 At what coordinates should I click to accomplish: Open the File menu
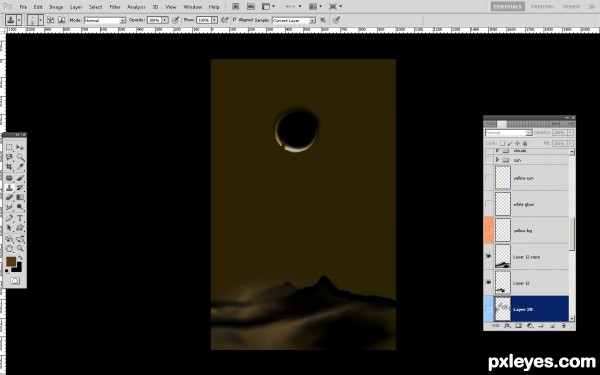coord(23,7)
